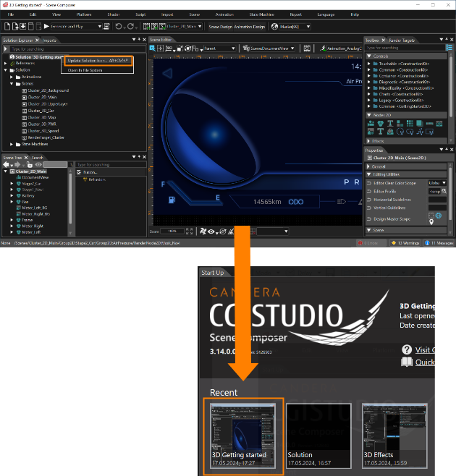
Task: Open the 3D Effects recent solution thumbnail
Action: [x=394, y=435]
